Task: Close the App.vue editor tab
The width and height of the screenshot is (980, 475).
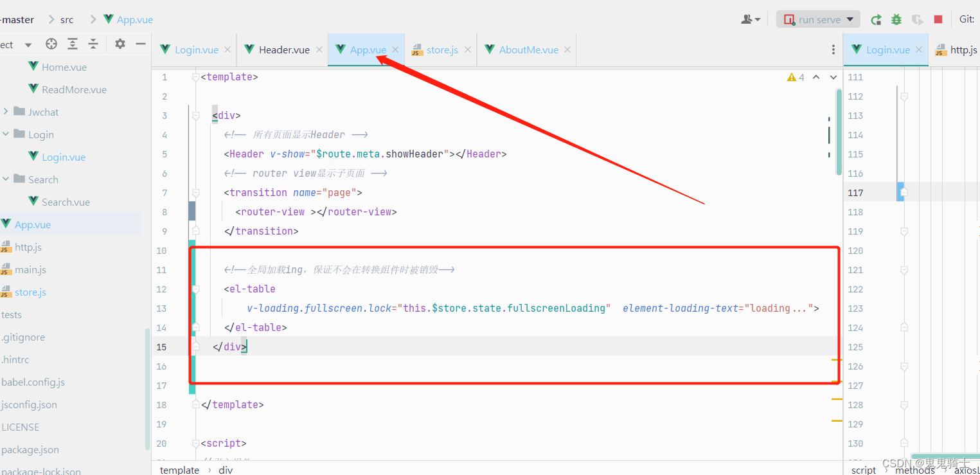Action: (x=395, y=49)
